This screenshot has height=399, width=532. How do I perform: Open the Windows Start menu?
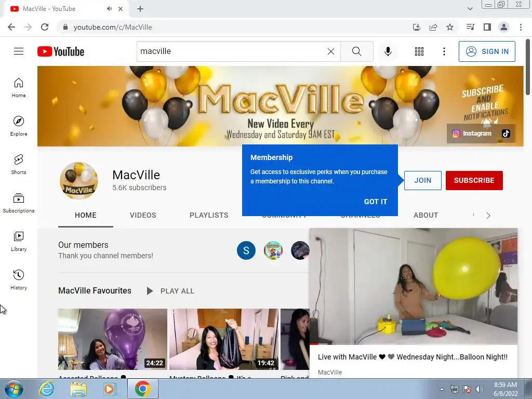(x=14, y=389)
